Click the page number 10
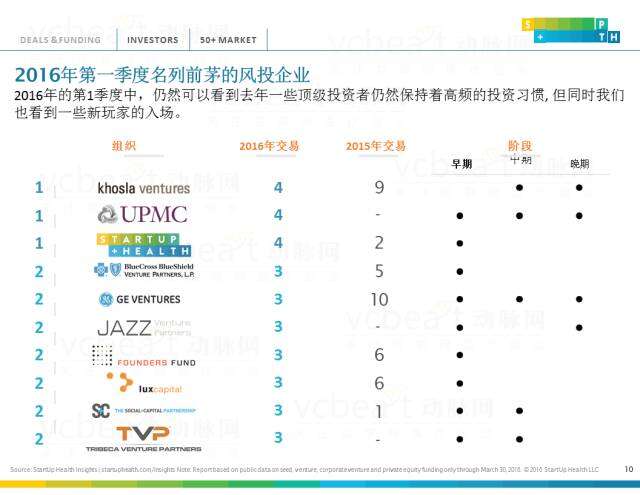The image size is (640, 495). point(628,468)
